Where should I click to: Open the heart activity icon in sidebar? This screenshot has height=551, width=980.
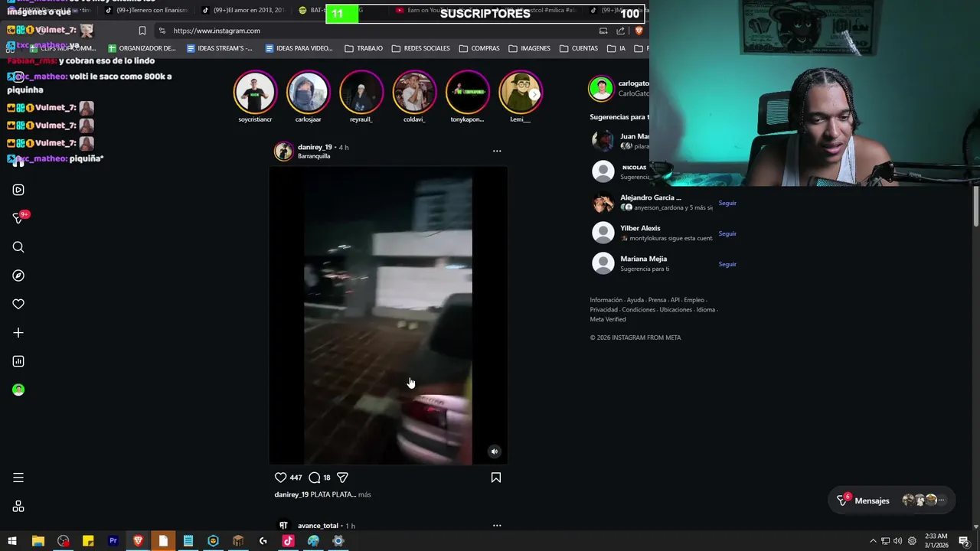18,304
